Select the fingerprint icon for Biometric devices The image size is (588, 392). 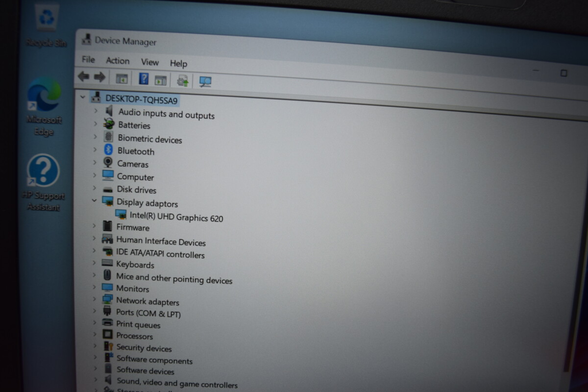click(108, 137)
